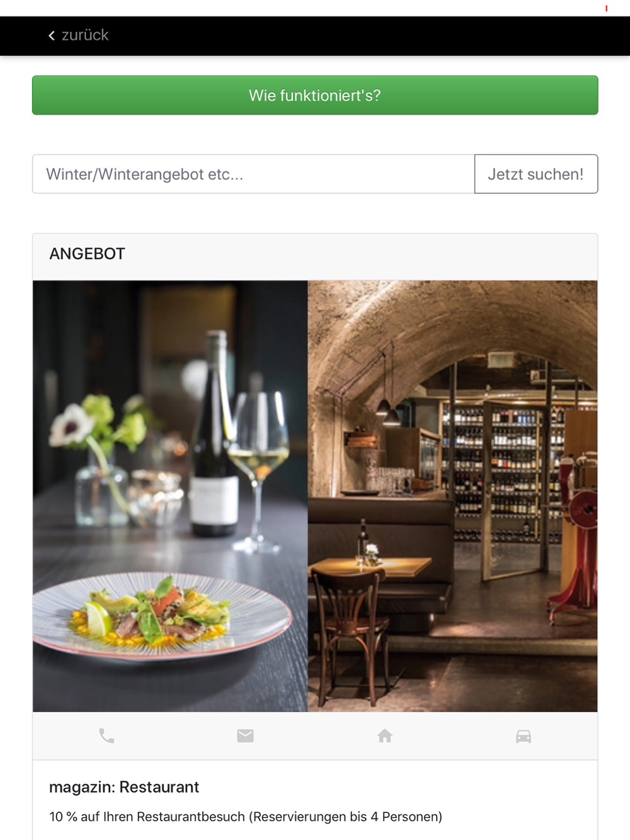Viewport: 630px width, 840px height.
Task: Focus the Winter/Winterangebot search field
Action: [253, 174]
